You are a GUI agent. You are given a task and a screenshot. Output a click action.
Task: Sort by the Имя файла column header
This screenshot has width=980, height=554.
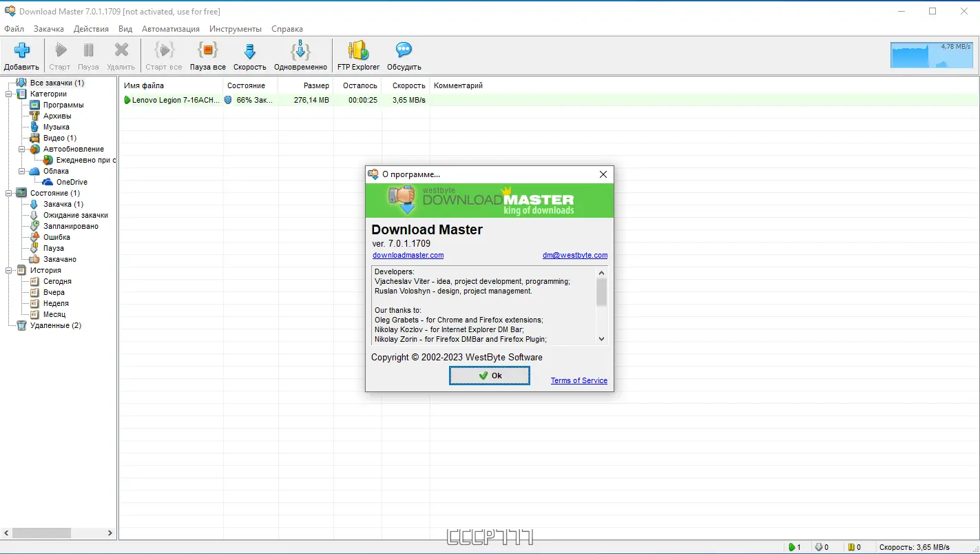171,85
